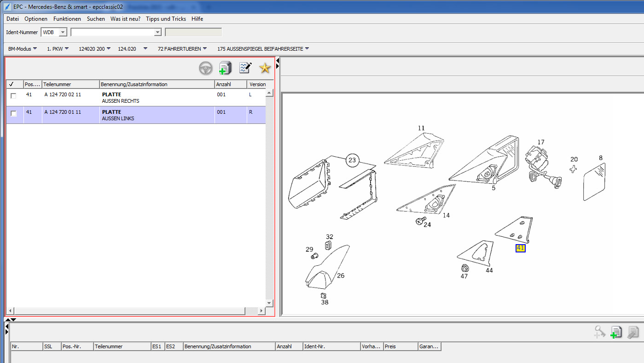Open the 124.020 model dropdown
This screenshot has height=363, width=644.
pos(133,48)
